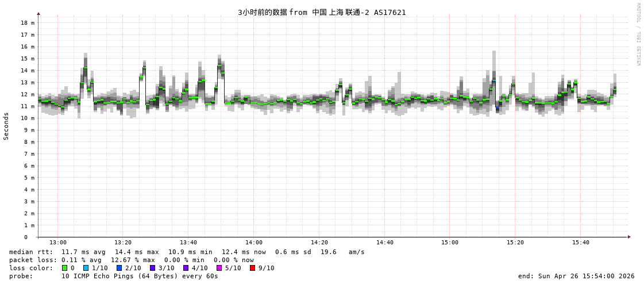
Task: Click the graph title with AS17621
Action: pos(322,12)
